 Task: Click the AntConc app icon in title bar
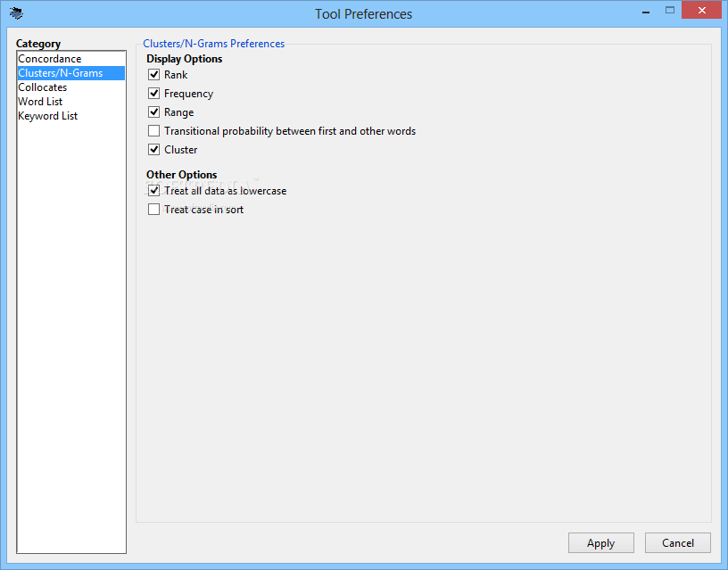16,13
